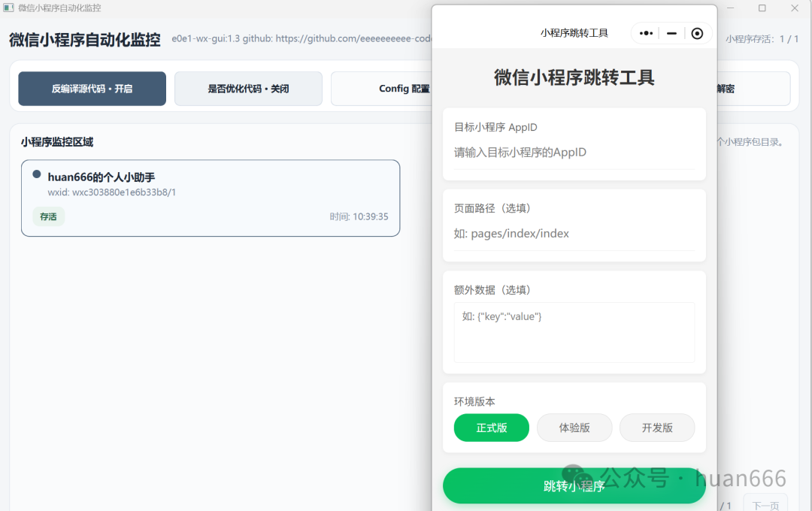
Task: Close the 微信小程序自动化监控 window
Action: pyautogui.click(x=795, y=8)
